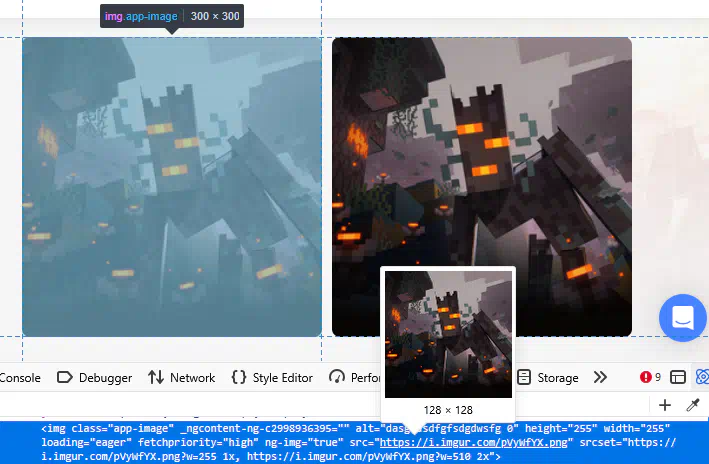Image resolution: width=709 pixels, height=464 pixels.
Task: Click the plus create new node button
Action: tap(665, 405)
